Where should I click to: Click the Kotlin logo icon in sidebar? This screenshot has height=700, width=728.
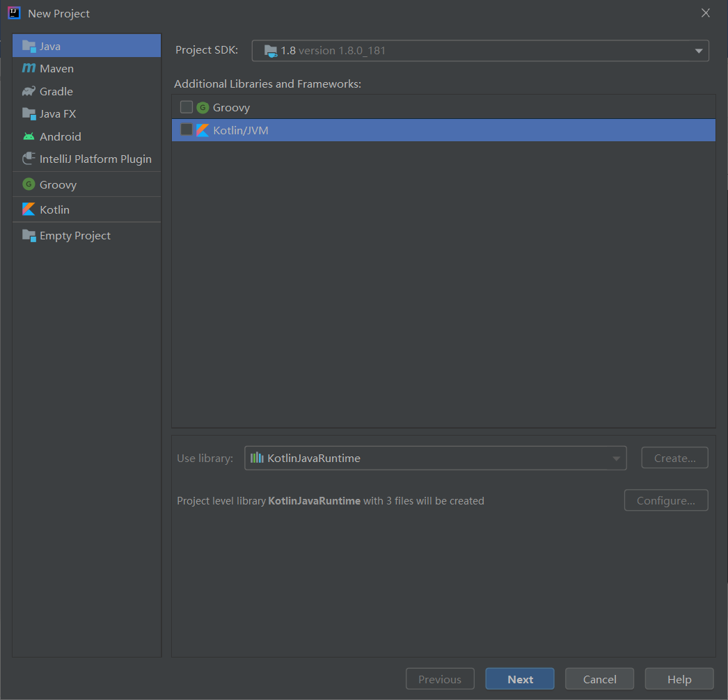(29, 209)
